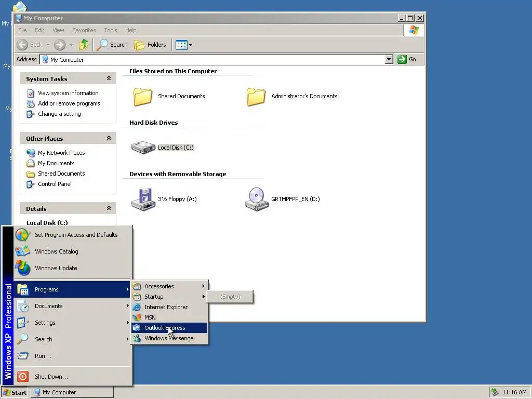
Task: Launch MSN from Programs menu
Action: pyautogui.click(x=169, y=317)
